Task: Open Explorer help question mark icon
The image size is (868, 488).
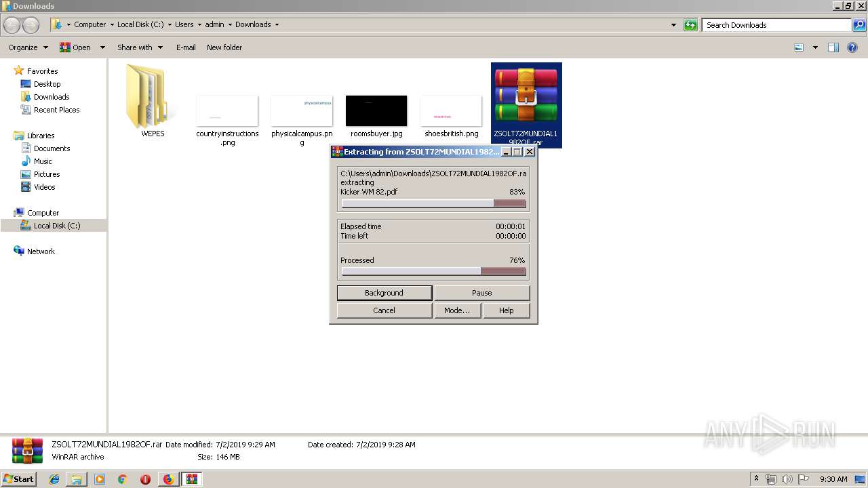Action: pyautogui.click(x=852, y=47)
